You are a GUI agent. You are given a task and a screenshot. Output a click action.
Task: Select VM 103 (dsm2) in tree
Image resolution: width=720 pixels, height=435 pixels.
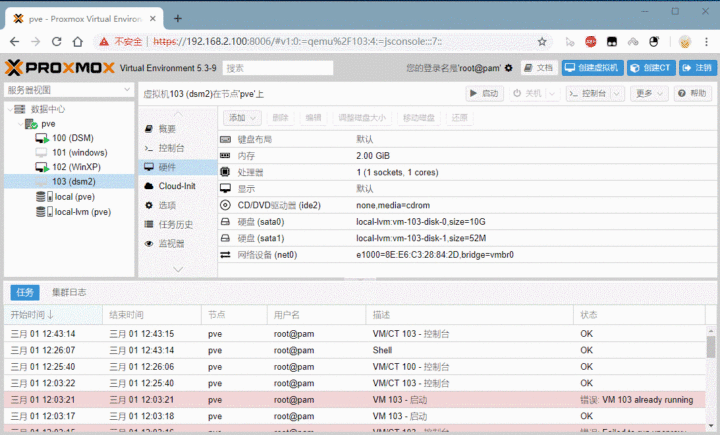pos(69,181)
